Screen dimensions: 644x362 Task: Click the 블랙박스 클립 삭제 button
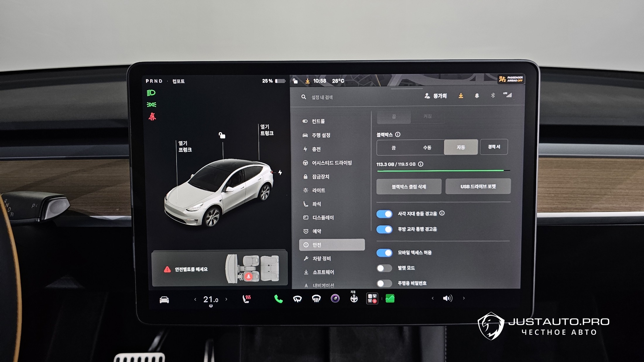pos(409,187)
